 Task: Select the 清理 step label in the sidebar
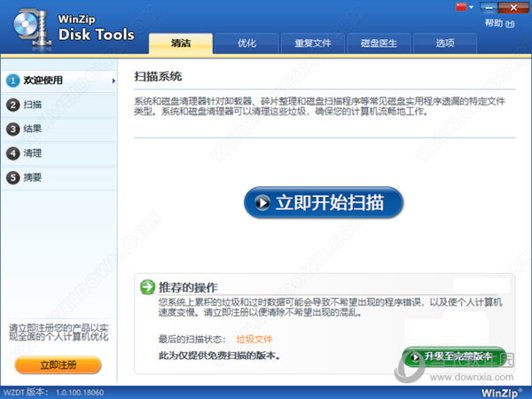click(33, 153)
